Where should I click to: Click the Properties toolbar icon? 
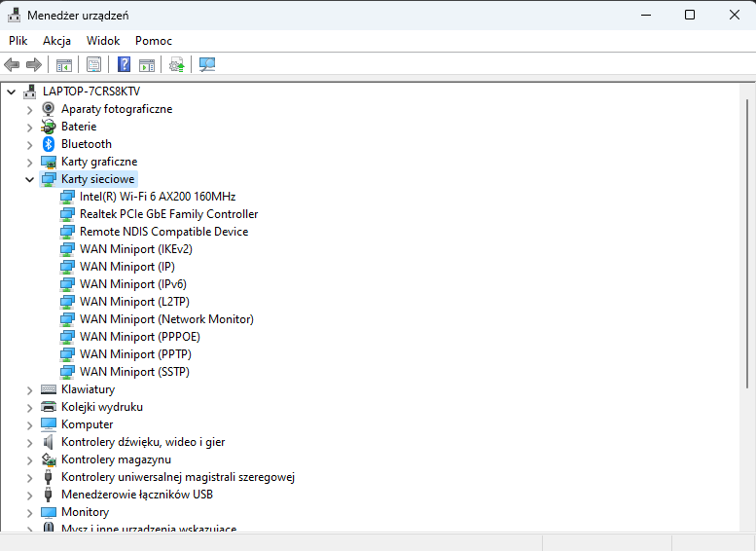point(93,64)
